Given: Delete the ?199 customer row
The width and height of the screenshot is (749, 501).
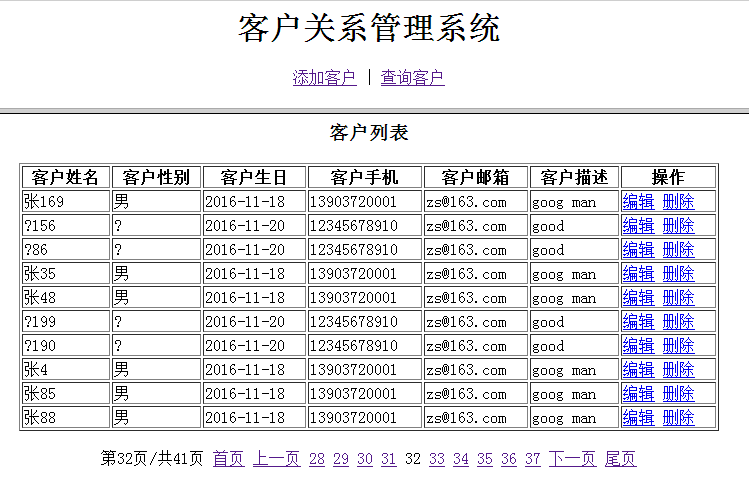Looking at the screenshot, I should 678,321.
